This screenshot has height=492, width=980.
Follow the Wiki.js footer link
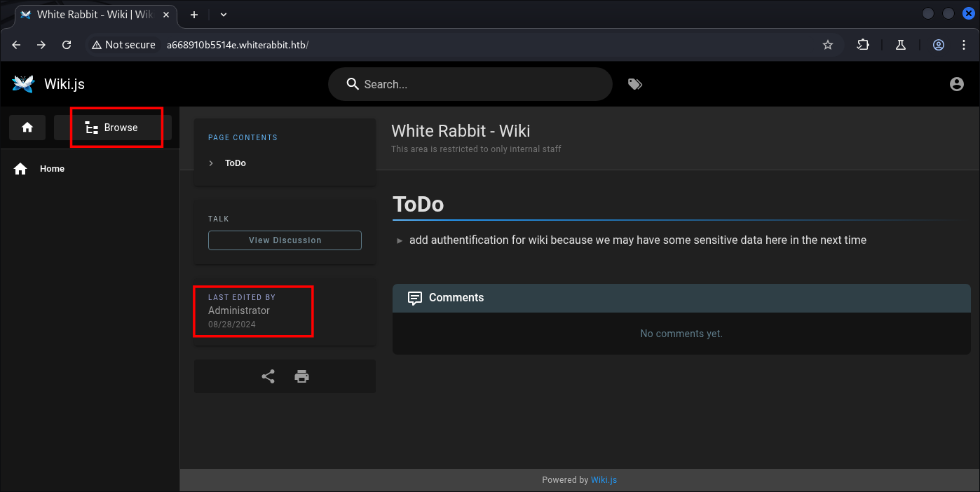click(x=604, y=480)
